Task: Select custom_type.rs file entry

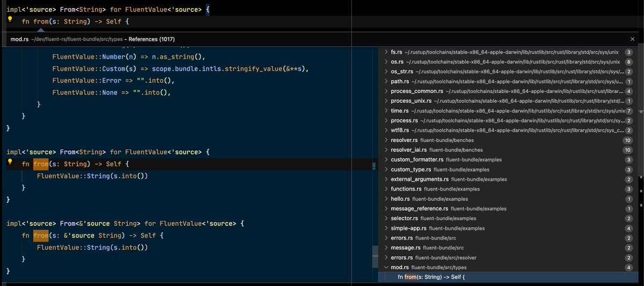Action: 508,170
